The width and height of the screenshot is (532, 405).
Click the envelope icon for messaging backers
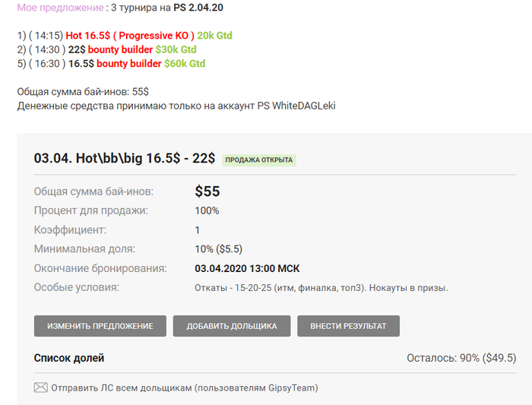click(x=41, y=388)
